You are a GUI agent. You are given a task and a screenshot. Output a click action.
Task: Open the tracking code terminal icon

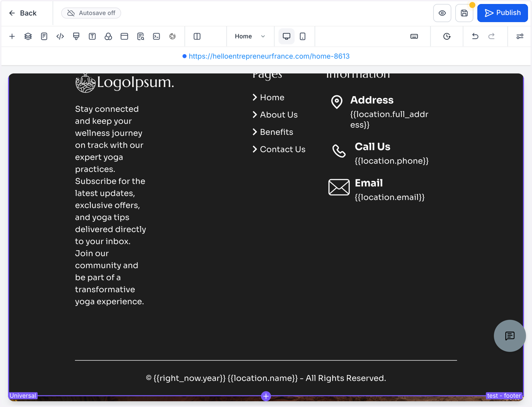click(x=156, y=36)
